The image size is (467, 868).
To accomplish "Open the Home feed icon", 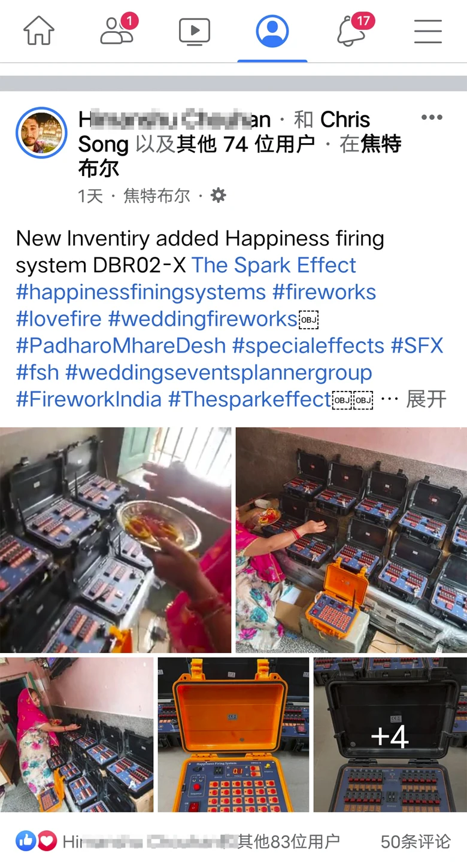I will [39, 31].
